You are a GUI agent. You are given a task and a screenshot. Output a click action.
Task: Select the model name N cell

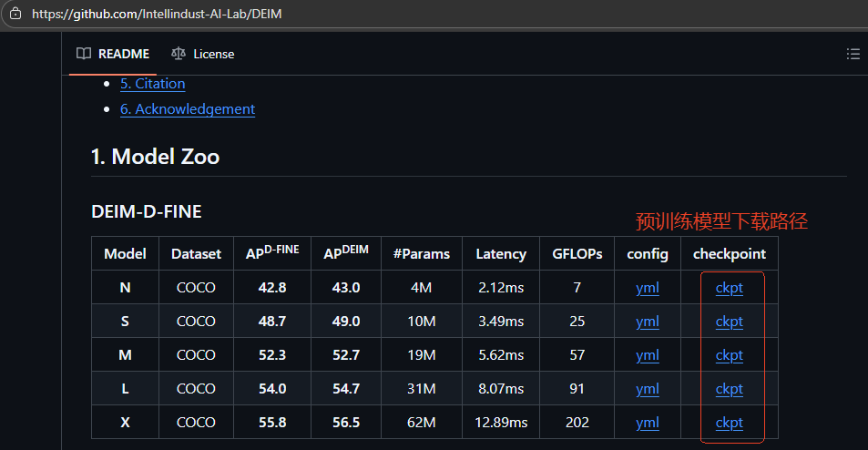point(125,288)
